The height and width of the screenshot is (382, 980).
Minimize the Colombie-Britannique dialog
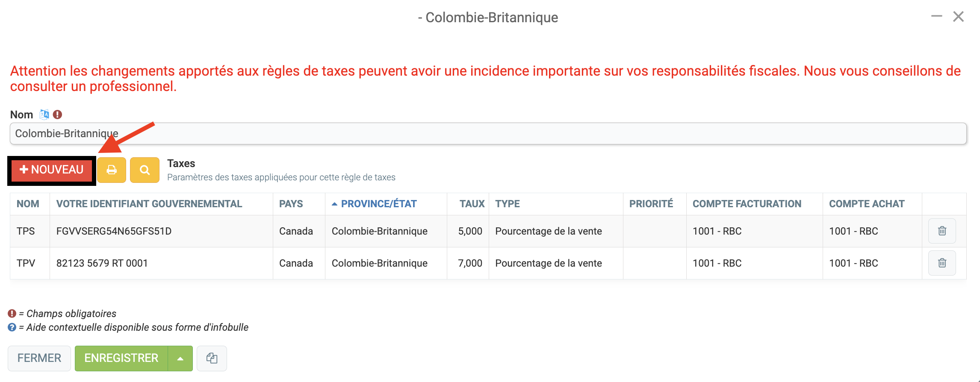936,17
